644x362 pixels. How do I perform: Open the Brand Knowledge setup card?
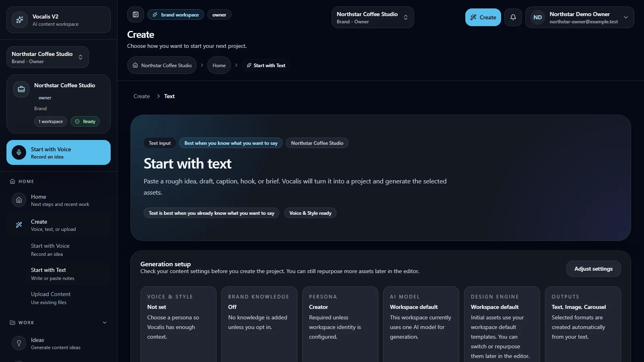[x=259, y=324]
